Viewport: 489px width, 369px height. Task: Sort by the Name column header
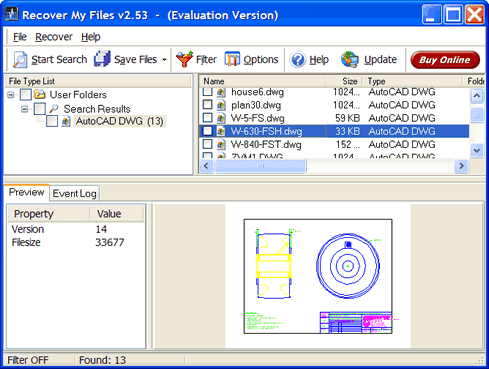(x=263, y=81)
